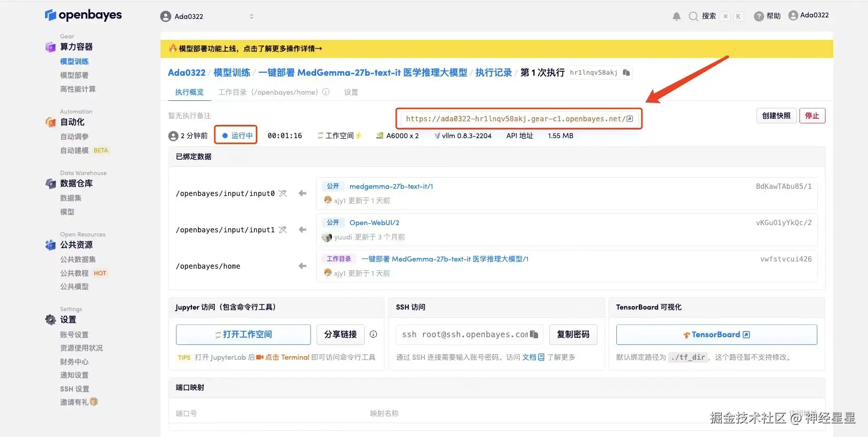The width and height of the screenshot is (868, 437).
Task: Click the info icon beside the working directory tab
Action: click(326, 92)
